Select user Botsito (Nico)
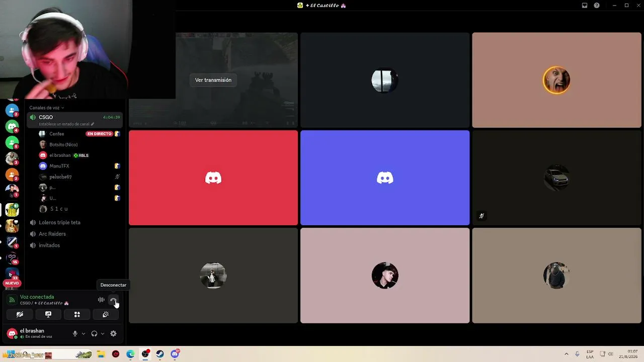The image size is (644, 362). point(63,145)
